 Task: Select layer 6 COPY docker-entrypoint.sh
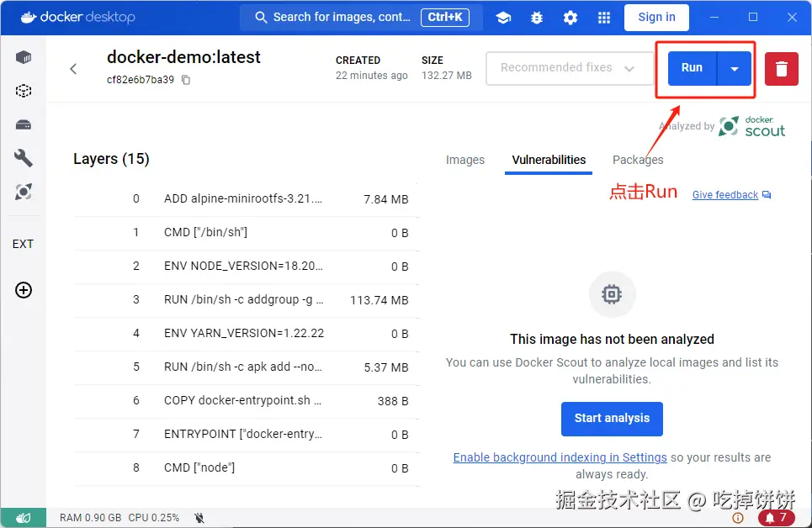pos(246,401)
